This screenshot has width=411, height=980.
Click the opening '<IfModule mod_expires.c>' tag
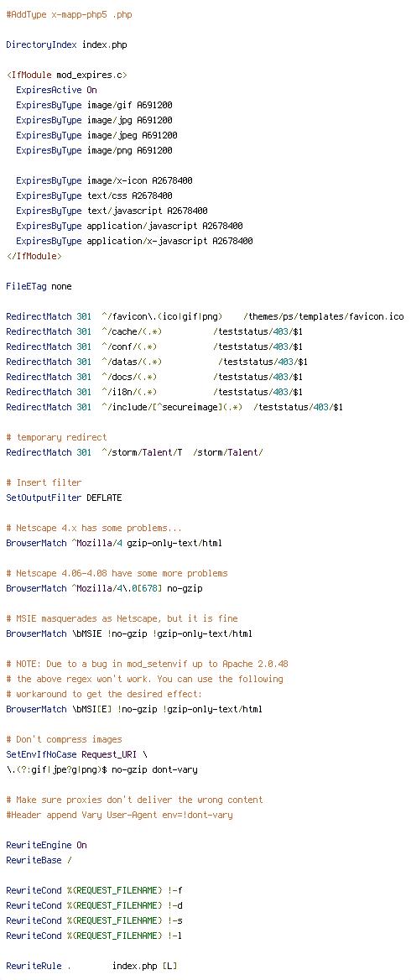67,75
